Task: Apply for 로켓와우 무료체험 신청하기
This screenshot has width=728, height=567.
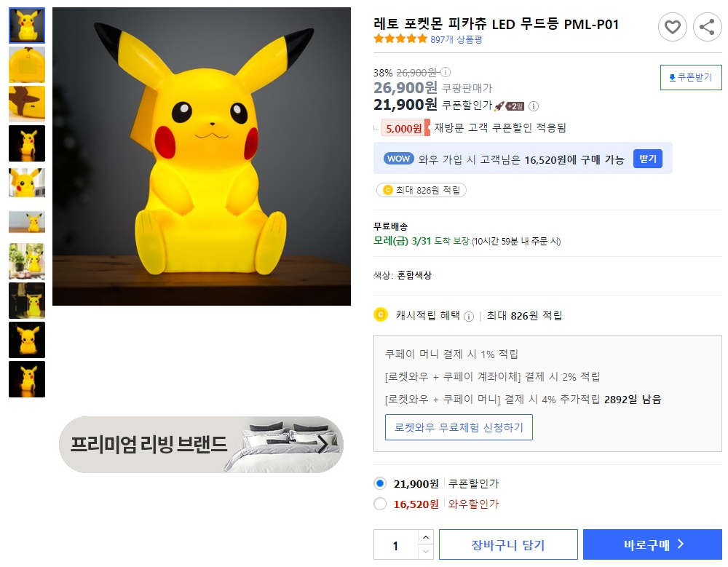Action: coord(459,427)
